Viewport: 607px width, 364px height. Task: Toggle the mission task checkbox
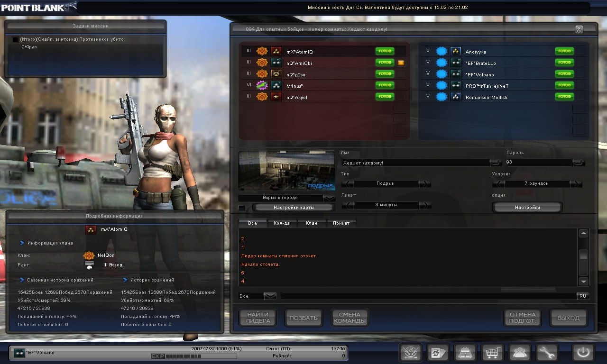click(15, 40)
